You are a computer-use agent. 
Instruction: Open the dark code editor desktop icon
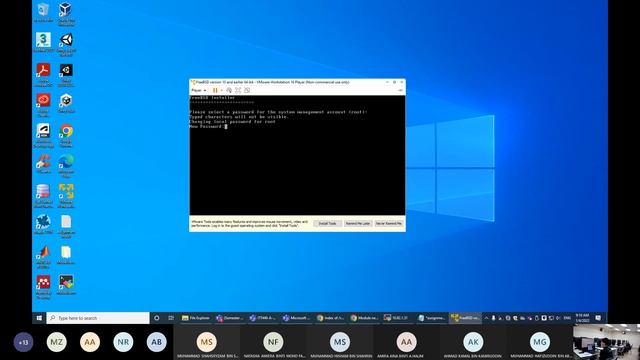tap(66, 284)
